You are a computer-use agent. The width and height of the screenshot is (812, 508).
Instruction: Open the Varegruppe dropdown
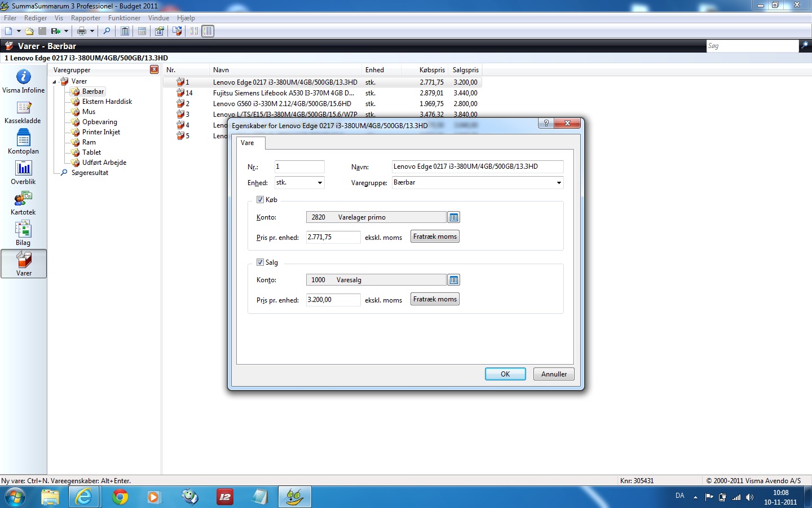[559, 183]
